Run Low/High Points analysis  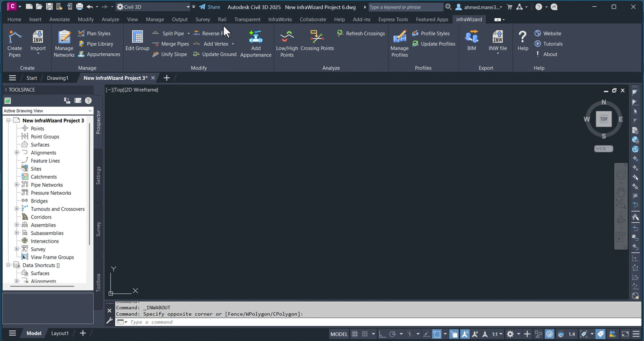[x=287, y=44]
